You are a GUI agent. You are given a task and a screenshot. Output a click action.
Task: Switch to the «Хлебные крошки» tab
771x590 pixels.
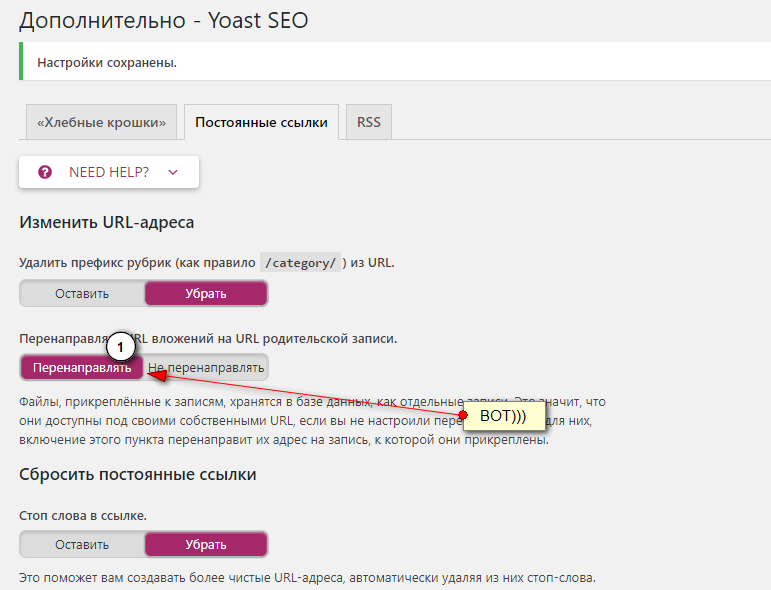tap(101, 122)
